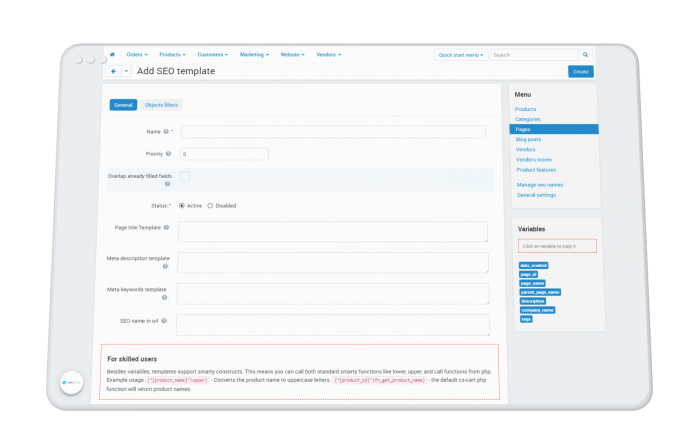The image size is (700, 445).
Task: Open Blog posts in sidebar Menu
Action: (528, 139)
